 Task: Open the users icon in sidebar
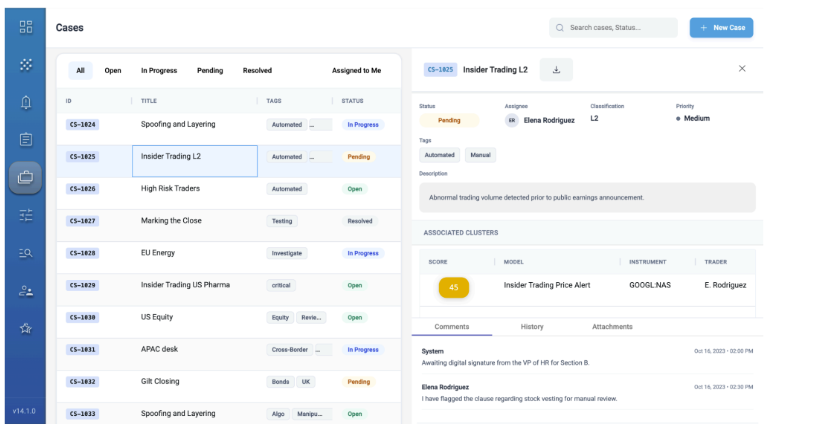[26, 291]
